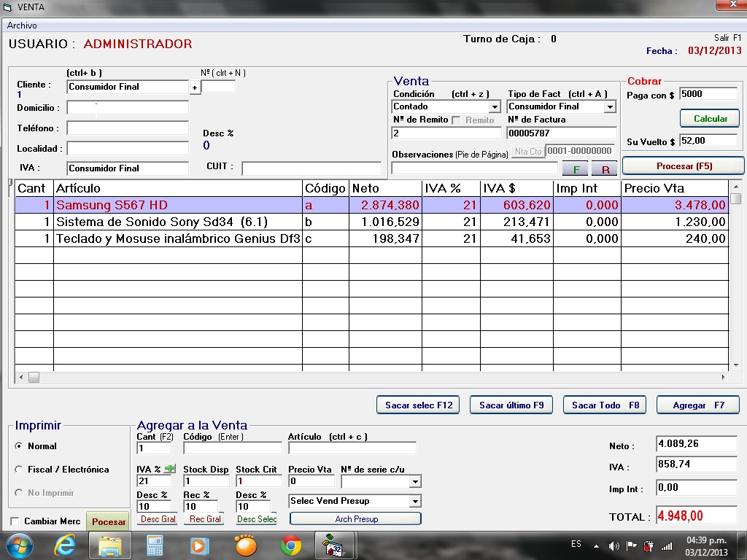
Task: Click the Desc Selec button
Action: tap(256, 519)
